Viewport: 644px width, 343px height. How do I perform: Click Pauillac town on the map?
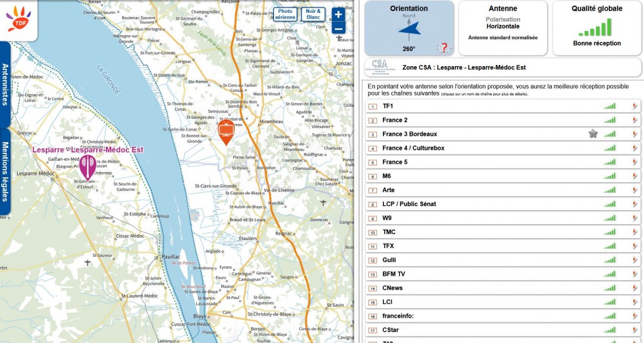click(x=171, y=257)
